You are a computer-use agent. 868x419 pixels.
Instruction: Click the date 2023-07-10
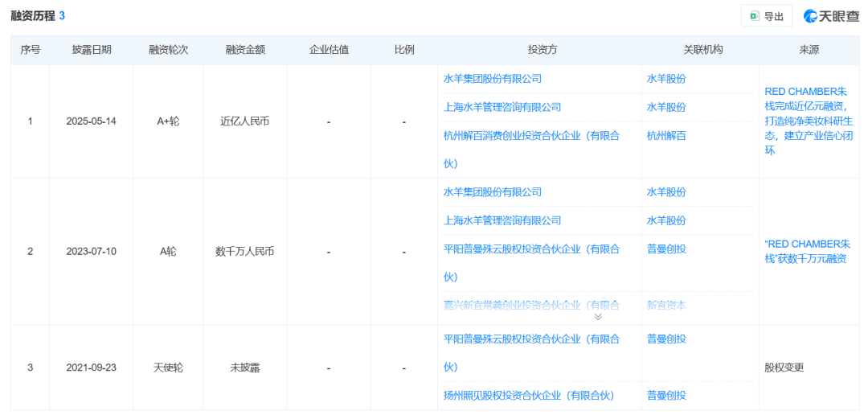(x=92, y=252)
